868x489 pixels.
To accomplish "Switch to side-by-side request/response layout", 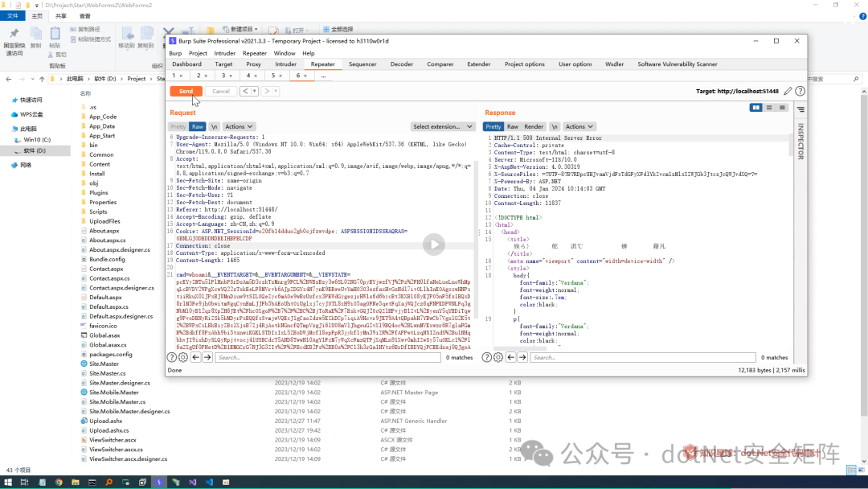I will [755, 108].
